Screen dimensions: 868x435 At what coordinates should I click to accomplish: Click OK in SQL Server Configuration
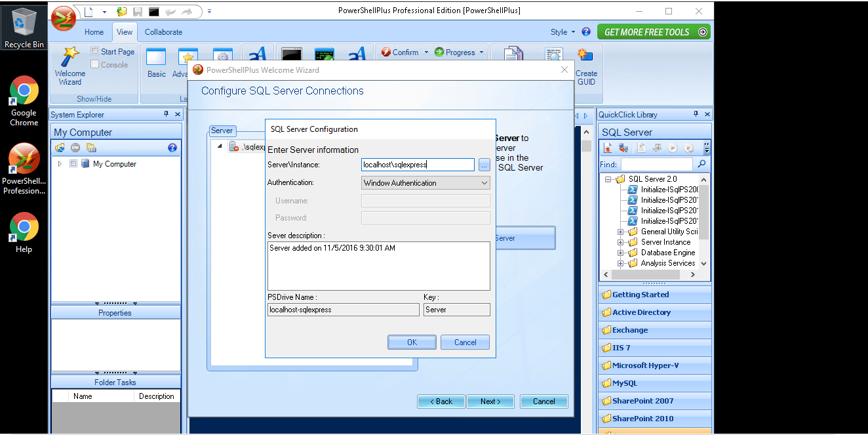click(412, 342)
